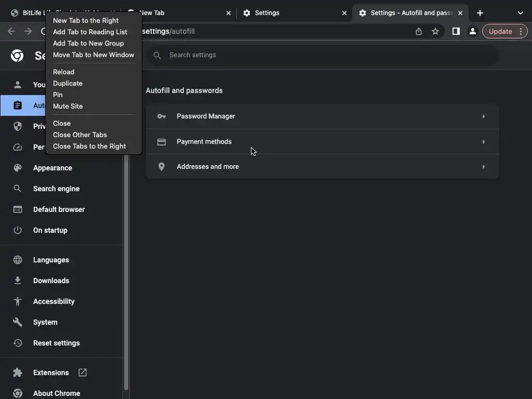Open Extensions external link icon
Viewport: 532px width, 399px height.
(x=83, y=373)
